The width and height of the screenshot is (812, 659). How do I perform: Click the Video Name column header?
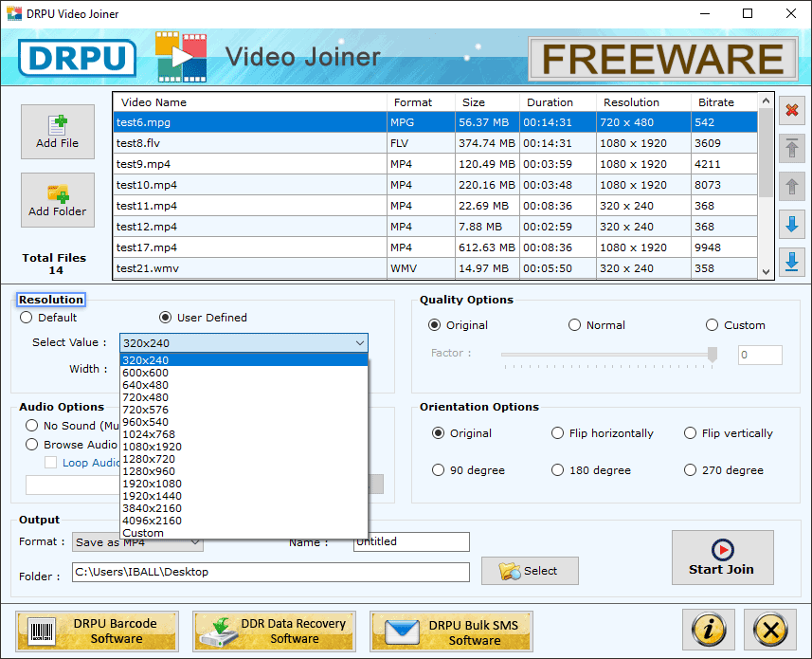[250, 102]
